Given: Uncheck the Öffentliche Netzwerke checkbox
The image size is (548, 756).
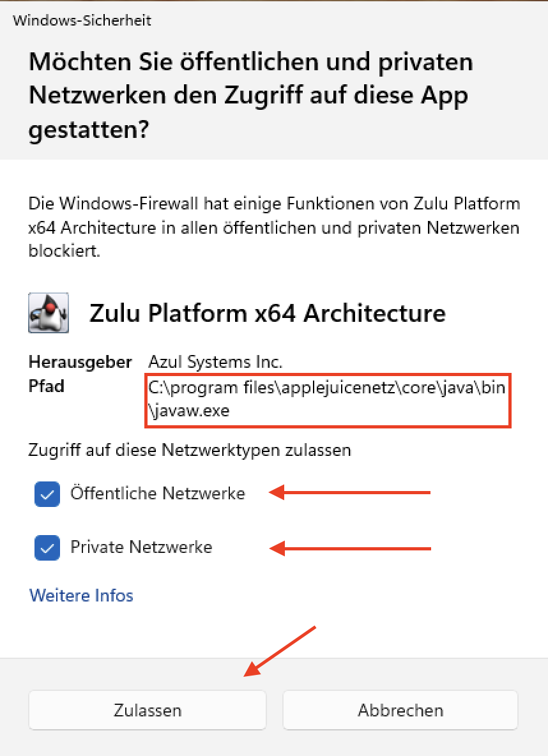Looking at the screenshot, I should 47,494.
